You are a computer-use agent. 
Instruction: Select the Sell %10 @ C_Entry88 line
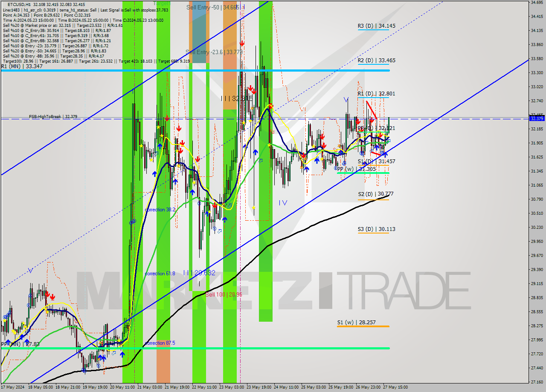pos(57,41)
